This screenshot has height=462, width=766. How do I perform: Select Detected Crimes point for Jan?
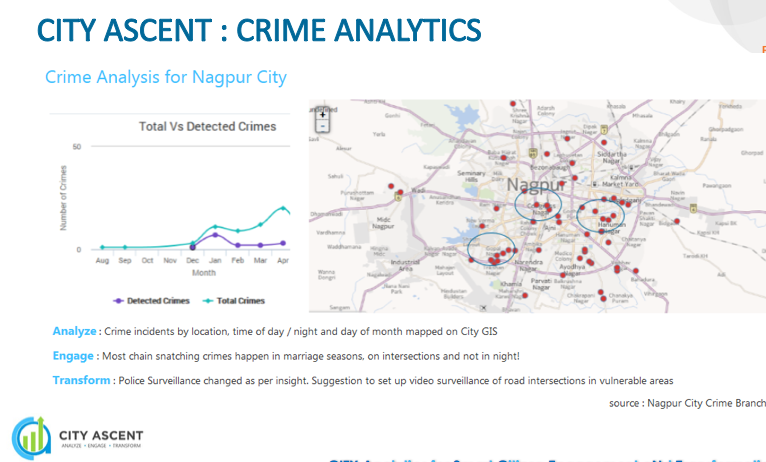click(215, 235)
